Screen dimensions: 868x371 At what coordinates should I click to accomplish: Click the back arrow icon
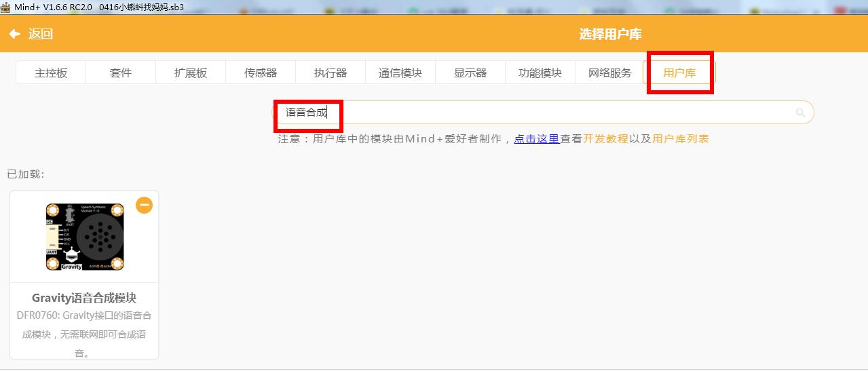(14, 34)
